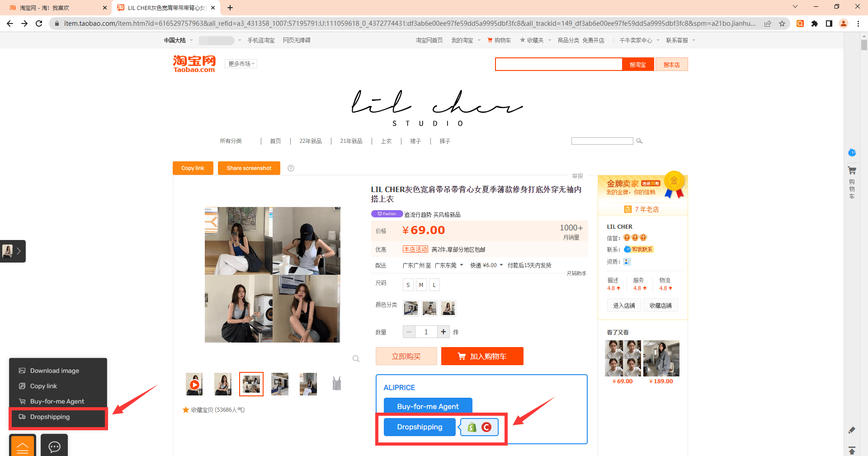Viewport: 868px width, 456px height.
Task: Click the orange AliPrice floating button
Action: (23, 445)
